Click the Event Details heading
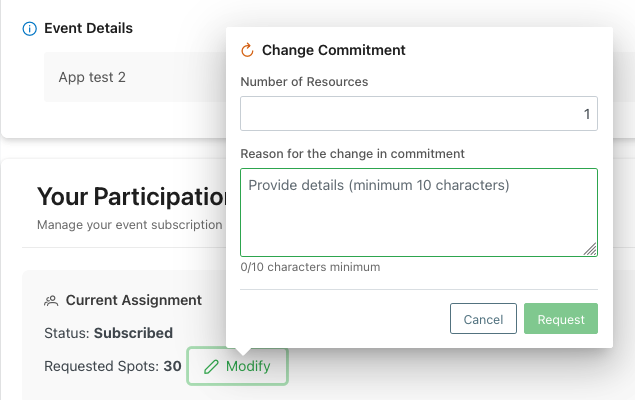The height and width of the screenshot is (400, 635). pos(88,29)
